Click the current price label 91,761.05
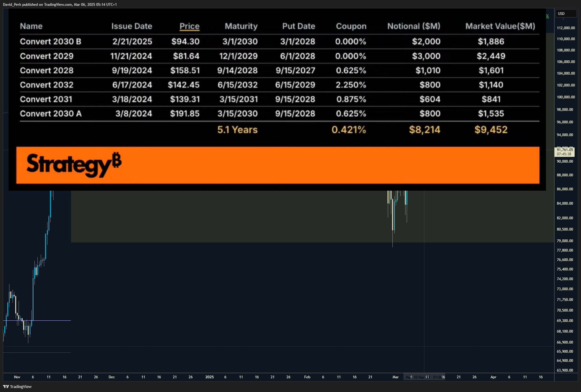 tap(565, 150)
